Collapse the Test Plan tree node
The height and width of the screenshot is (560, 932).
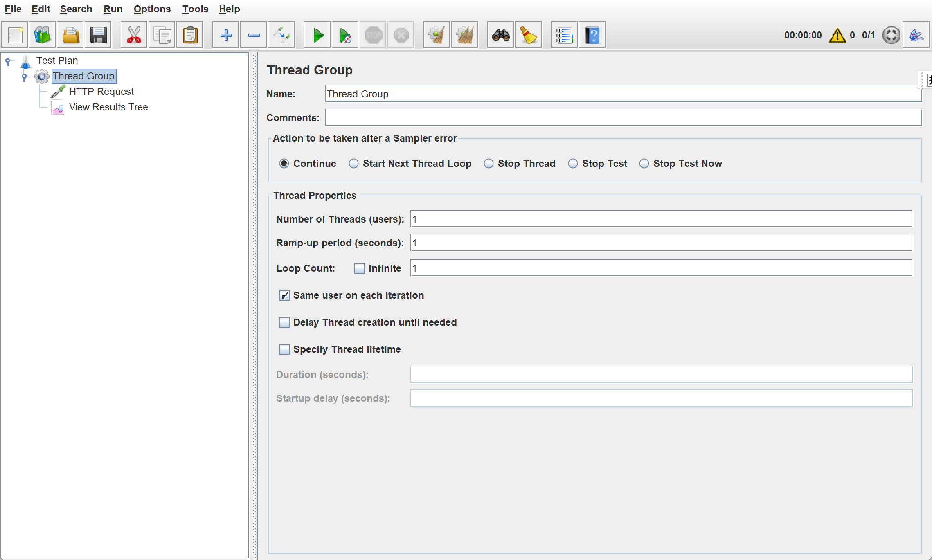(x=8, y=61)
